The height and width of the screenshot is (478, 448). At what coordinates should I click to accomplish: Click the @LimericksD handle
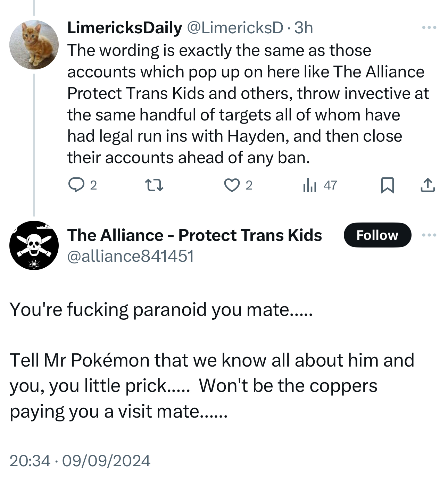[235, 28]
